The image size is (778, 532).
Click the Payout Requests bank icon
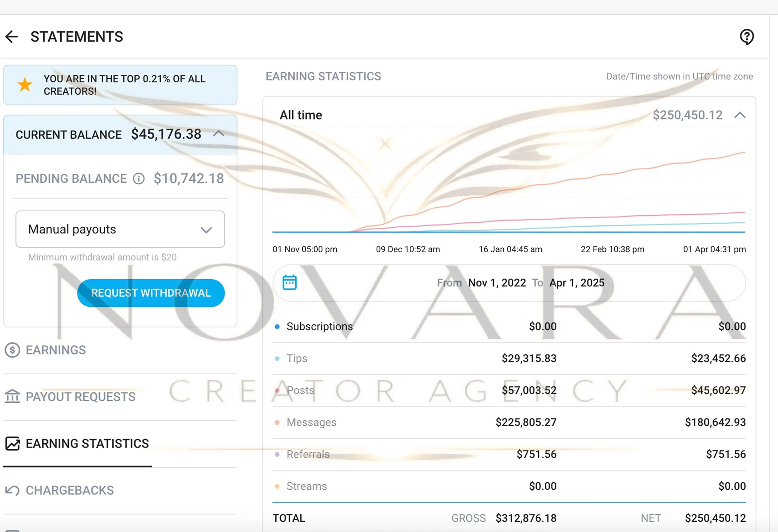tap(12, 396)
